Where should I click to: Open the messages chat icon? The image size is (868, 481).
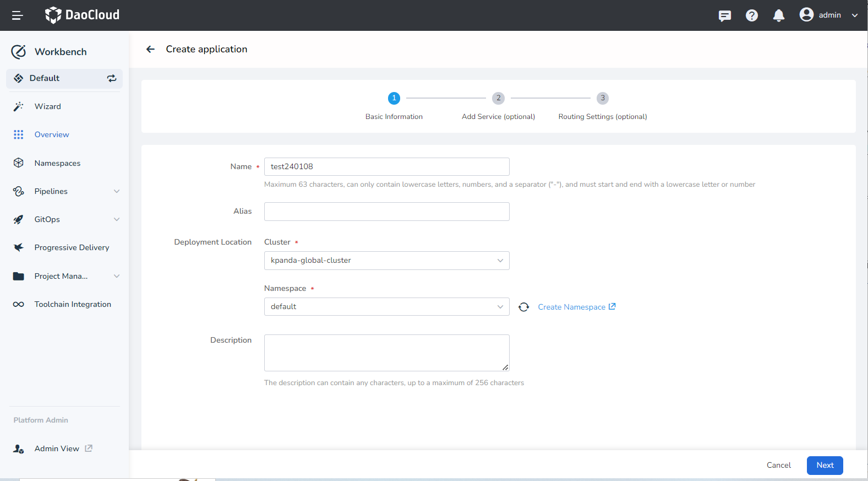[x=724, y=15]
